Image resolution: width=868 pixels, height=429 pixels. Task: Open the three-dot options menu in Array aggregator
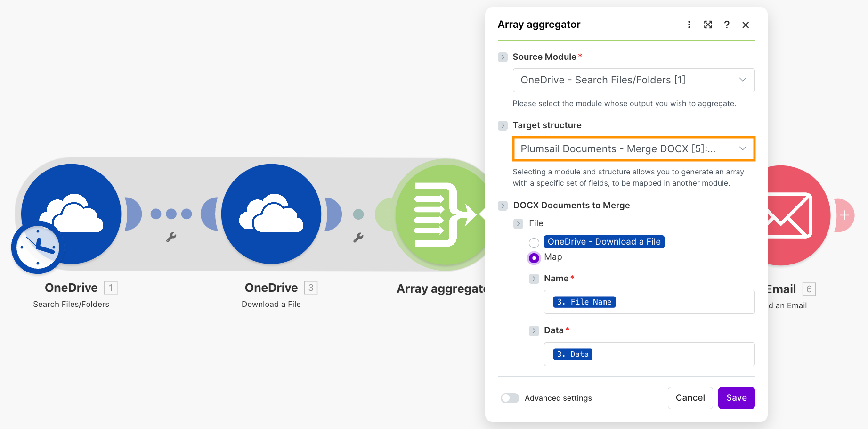point(689,25)
